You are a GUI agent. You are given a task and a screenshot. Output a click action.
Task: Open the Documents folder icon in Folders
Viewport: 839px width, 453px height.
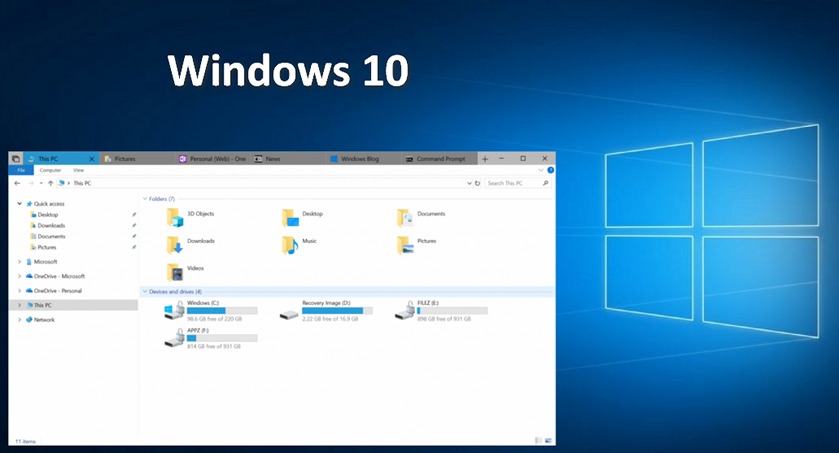[x=405, y=217]
